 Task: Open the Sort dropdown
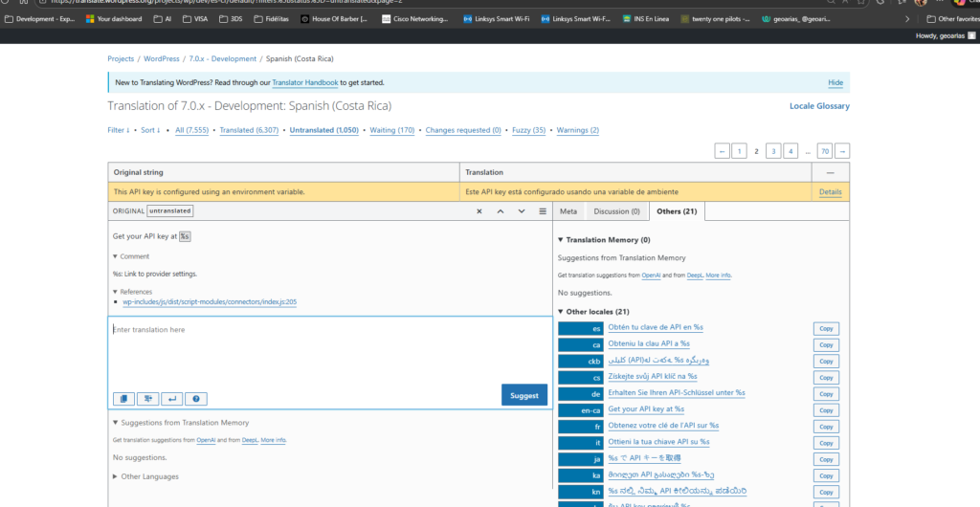coord(151,130)
